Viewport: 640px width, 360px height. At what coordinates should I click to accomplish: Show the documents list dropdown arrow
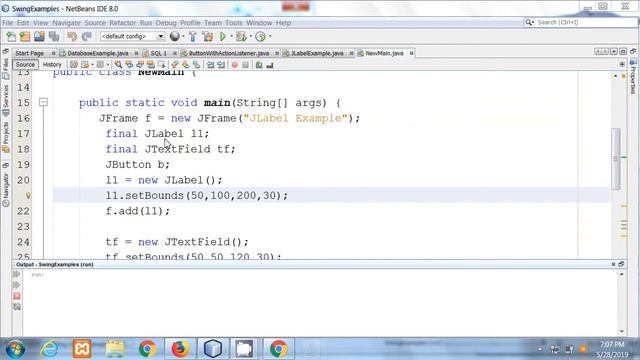click(x=613, y=52)
